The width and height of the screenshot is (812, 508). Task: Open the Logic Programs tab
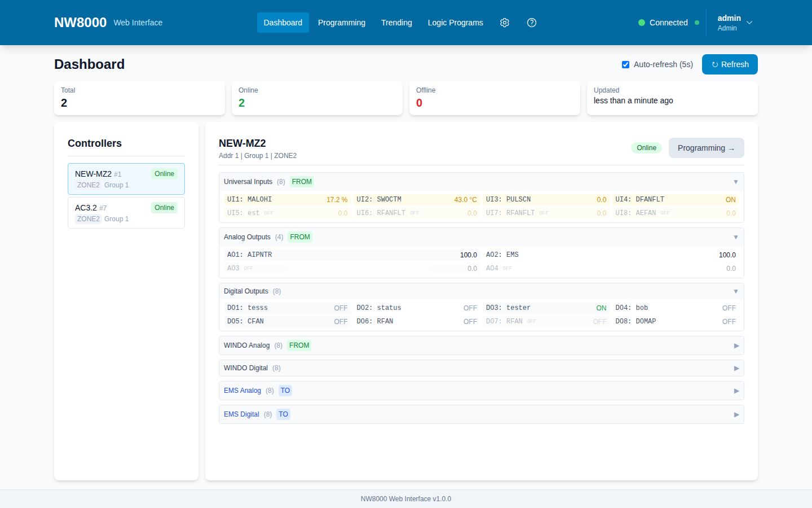[455, 23]
